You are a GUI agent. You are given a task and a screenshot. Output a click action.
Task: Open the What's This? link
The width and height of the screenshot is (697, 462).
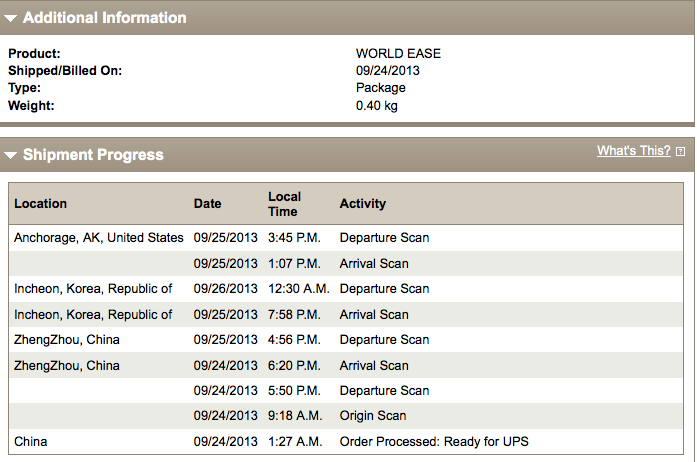tap(633, 151)
